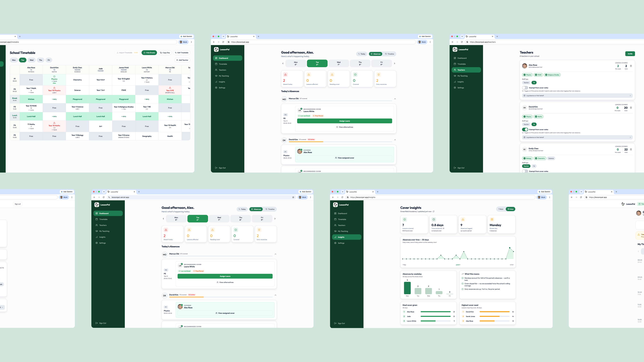Click the Mon bar in Absences by weekday chart
Image resolution: width=644 pixels, height=362 pixels.
pos(407,288)
